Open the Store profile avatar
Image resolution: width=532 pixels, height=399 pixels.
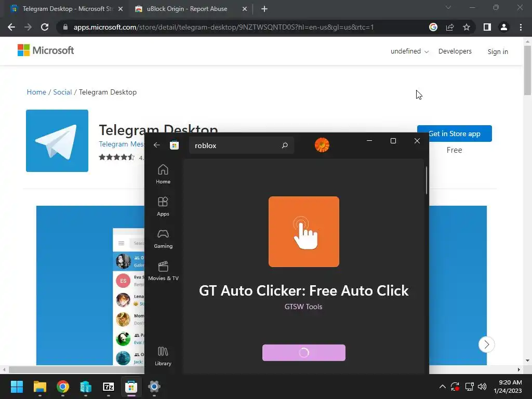point(322,145)
